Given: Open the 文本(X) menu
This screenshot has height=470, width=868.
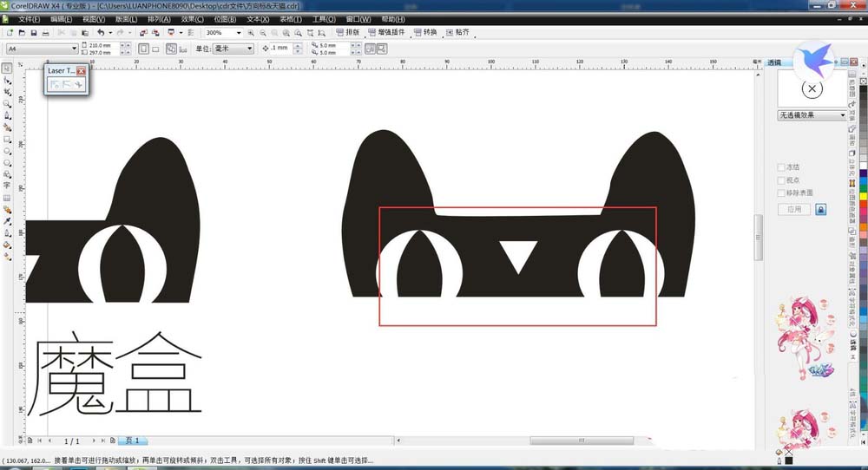Looking at the screenshot, I should (258, 19).
